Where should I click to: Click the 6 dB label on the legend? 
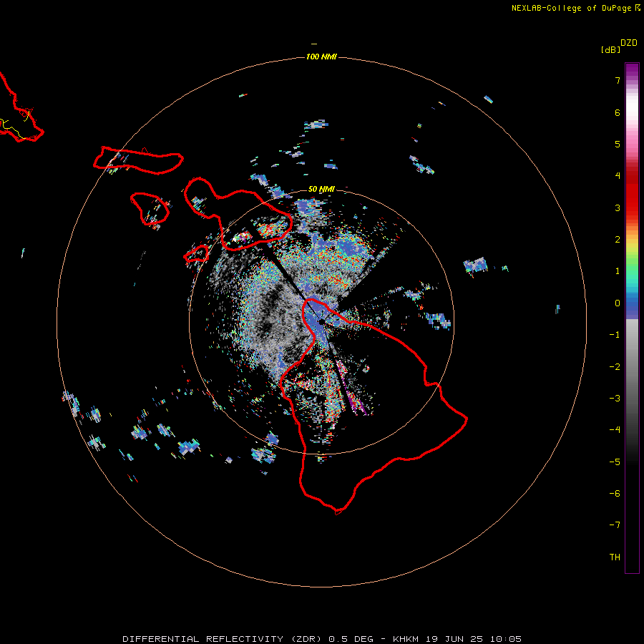(x=618, y=112)
